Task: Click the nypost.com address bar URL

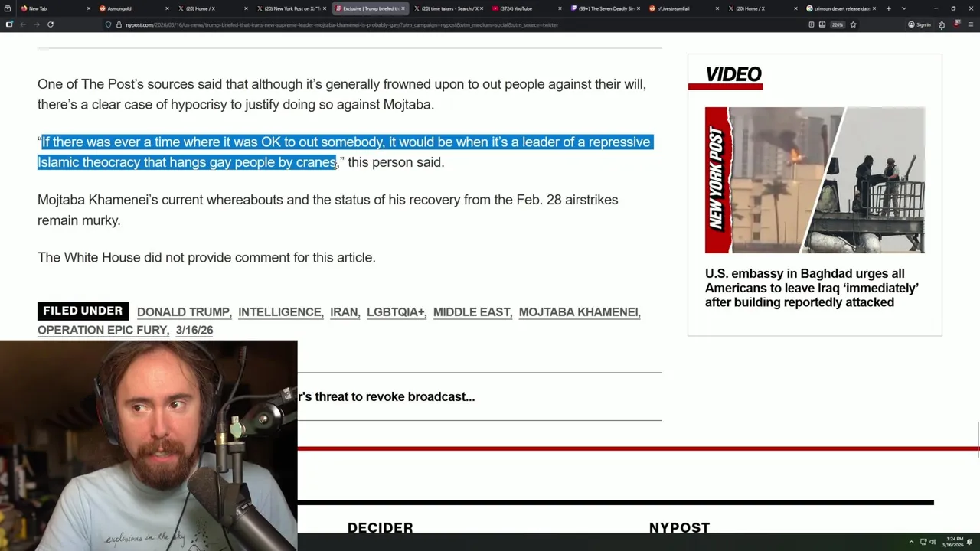Action: pos(342,24)
